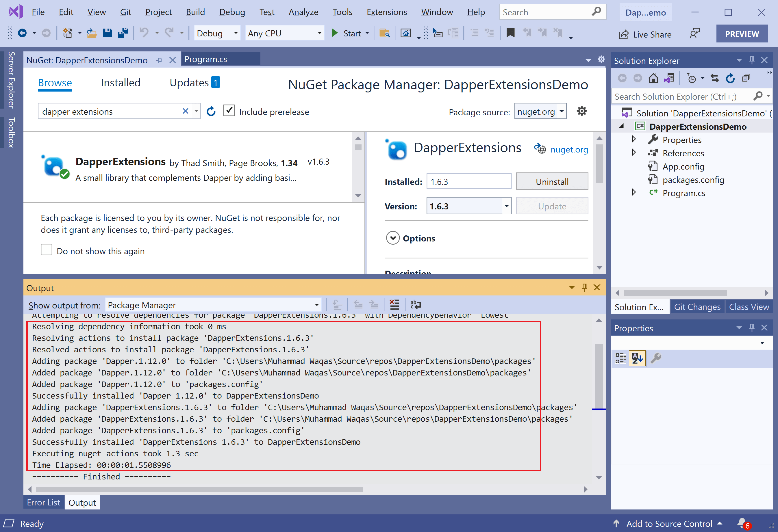Clear all text in the Output window
This screenshot has height=532, width=778.
394,304
